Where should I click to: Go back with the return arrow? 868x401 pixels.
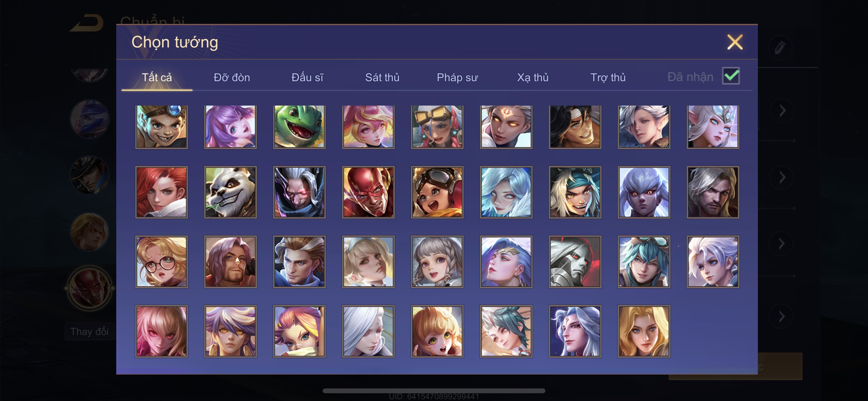click(x=87, y=23)
